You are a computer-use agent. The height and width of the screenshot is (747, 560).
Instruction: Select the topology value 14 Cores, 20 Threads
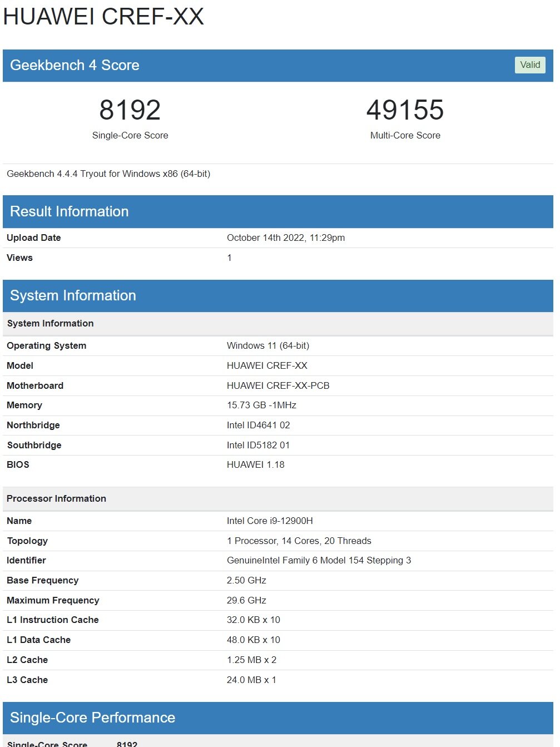[326, 541]
